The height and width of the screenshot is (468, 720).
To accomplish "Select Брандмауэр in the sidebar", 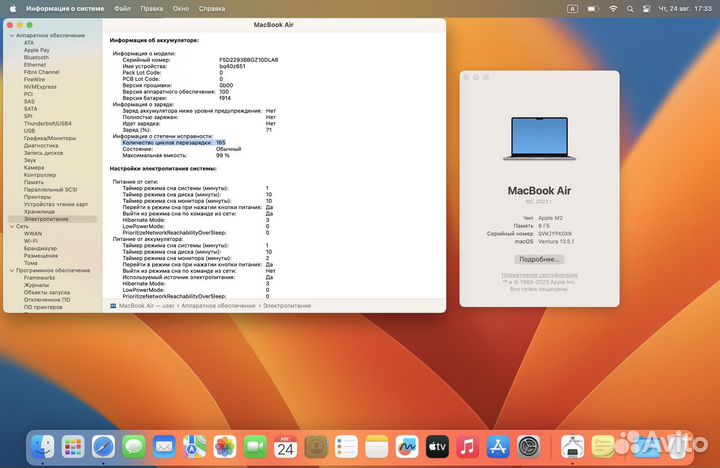I will click(40, 248).
